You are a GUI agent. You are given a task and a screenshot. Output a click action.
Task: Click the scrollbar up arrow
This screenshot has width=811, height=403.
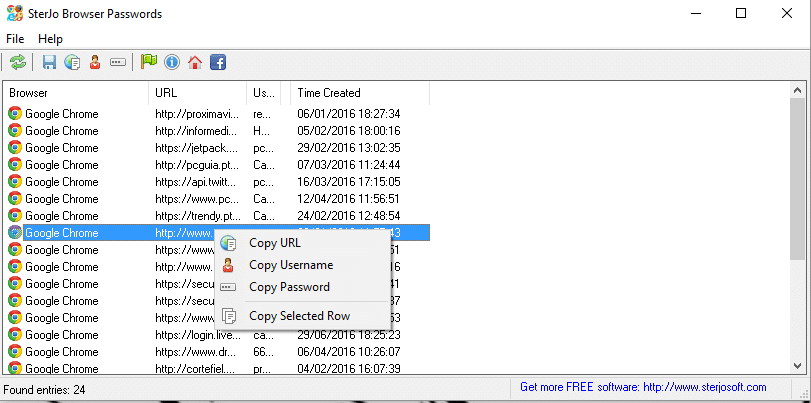[x=798, y=91]
